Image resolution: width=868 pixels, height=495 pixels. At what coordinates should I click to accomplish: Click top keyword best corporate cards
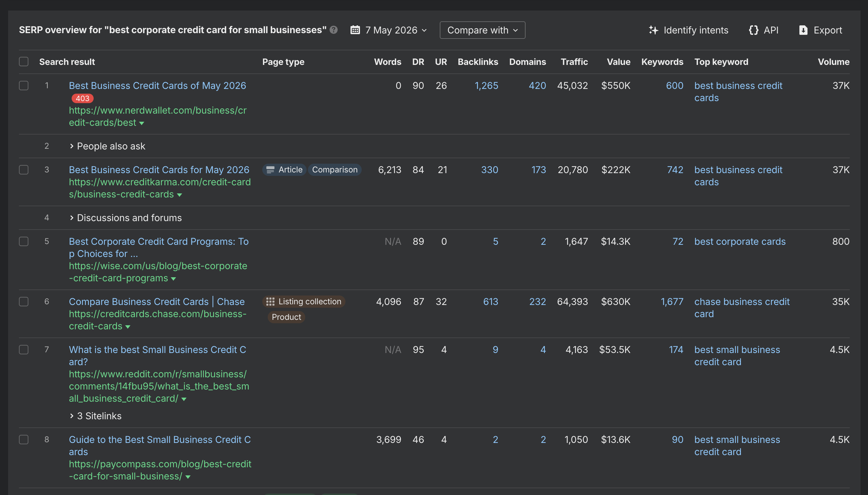740,241
